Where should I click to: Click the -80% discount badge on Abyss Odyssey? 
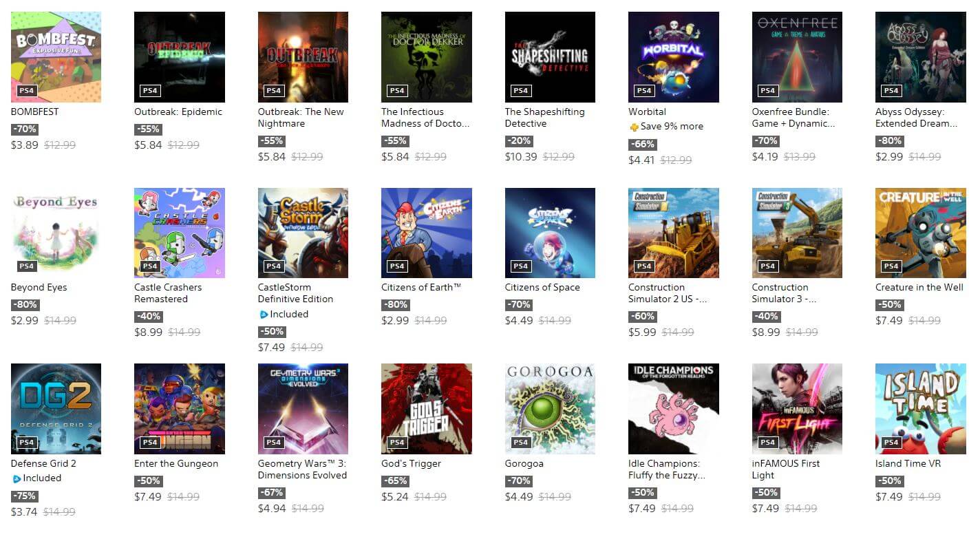tap(888, 141)
